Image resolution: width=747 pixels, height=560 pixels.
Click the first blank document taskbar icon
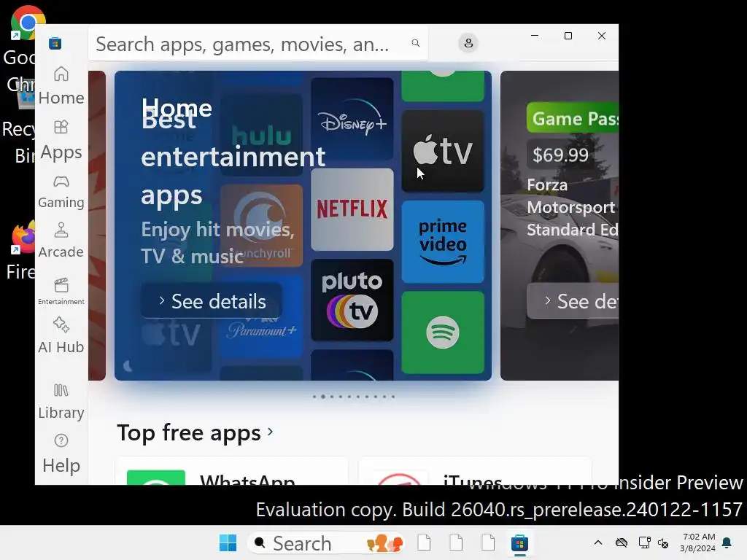point(424,542)
